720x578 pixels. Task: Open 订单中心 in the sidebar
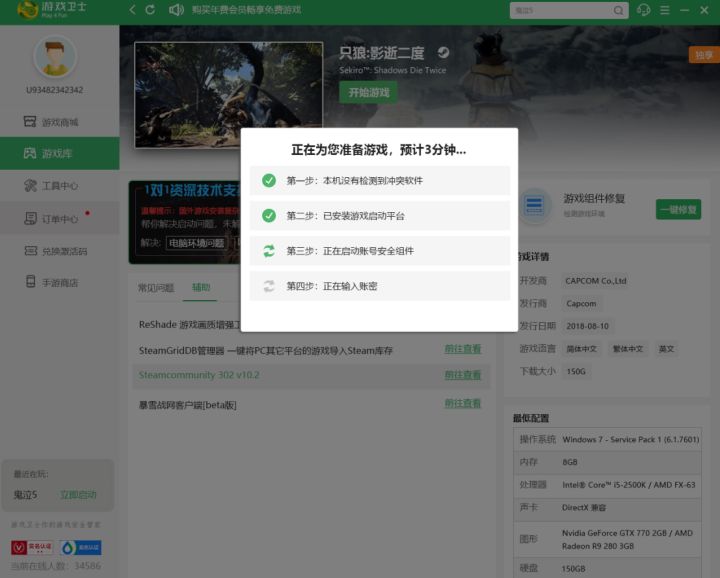click(x=60, y=219)
